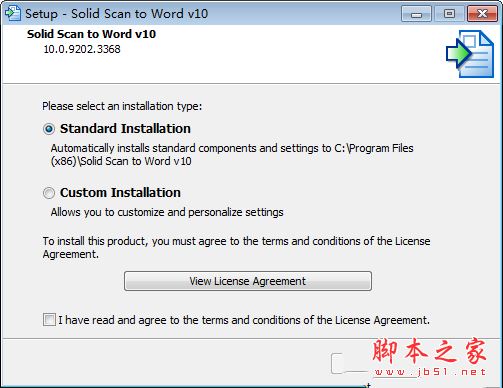Viewport: 503px width, 388px height.
Task: Click the 'Allows you to customize' description
Action: tap(167, 212)
